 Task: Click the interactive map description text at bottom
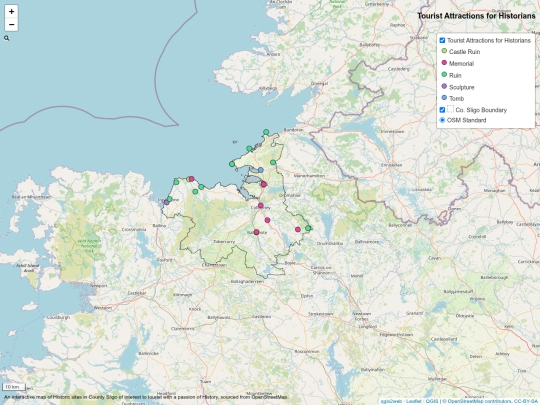(146, 397)
